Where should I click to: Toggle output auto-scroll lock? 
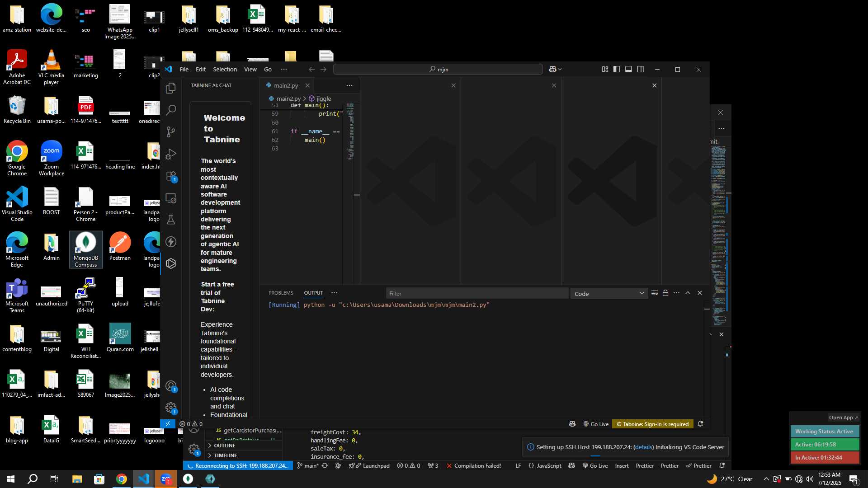[x=665, y=293]
